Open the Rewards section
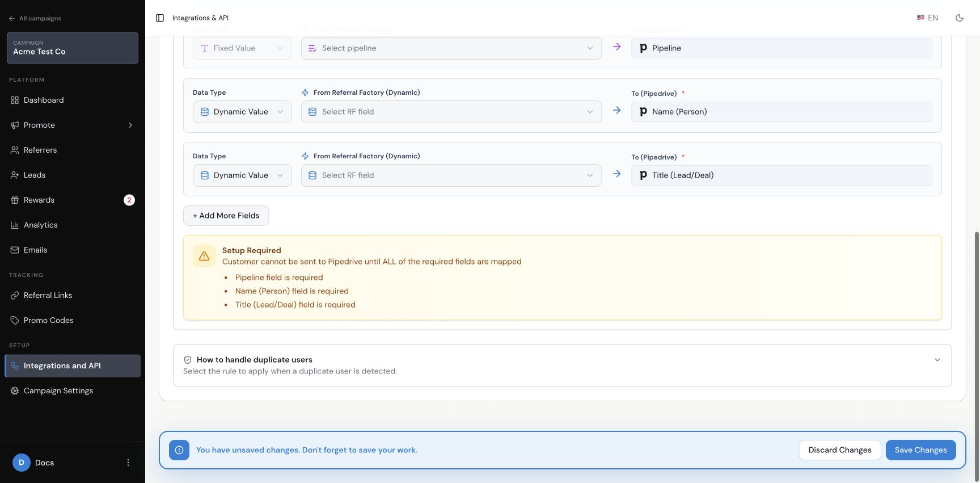The height and width of the screenshot is (483, 980). [73, 200]
